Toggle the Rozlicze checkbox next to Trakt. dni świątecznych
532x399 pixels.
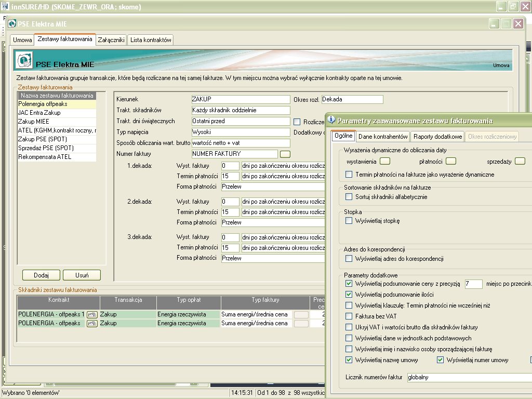click(297, 122)
